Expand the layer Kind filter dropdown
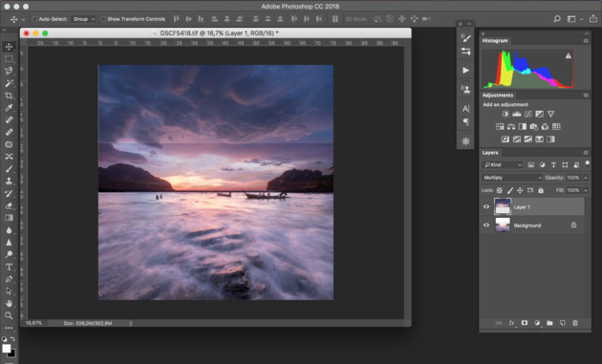This screenshot has width=602, height=364. [503, 164]
